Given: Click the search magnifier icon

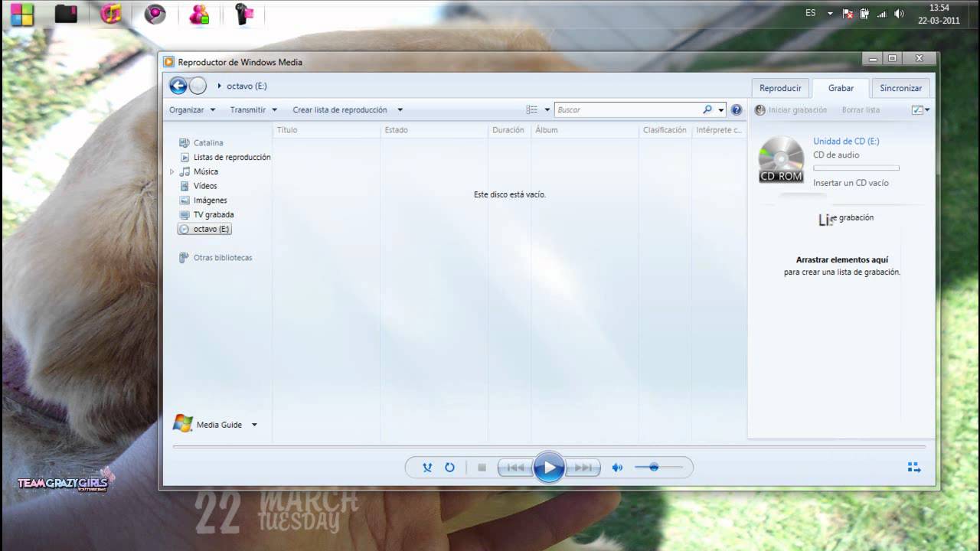Looking at the screenshot, I should [x=707, y=109].
